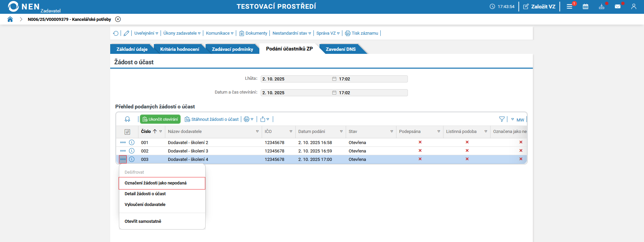Open the calendar icon in top bar

[x=585, y=6]
